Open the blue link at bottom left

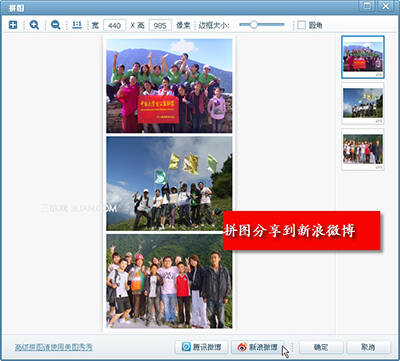pyautogui.click(x=54, y=347)
